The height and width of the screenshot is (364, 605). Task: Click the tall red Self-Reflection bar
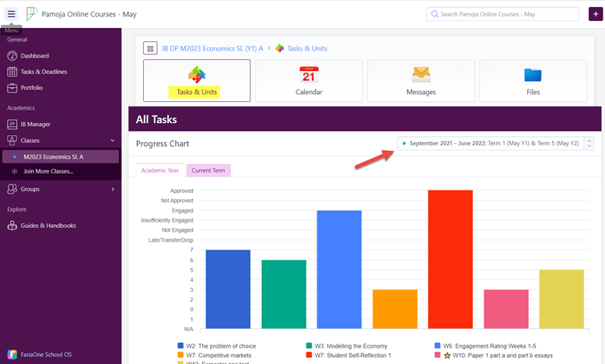450,260
